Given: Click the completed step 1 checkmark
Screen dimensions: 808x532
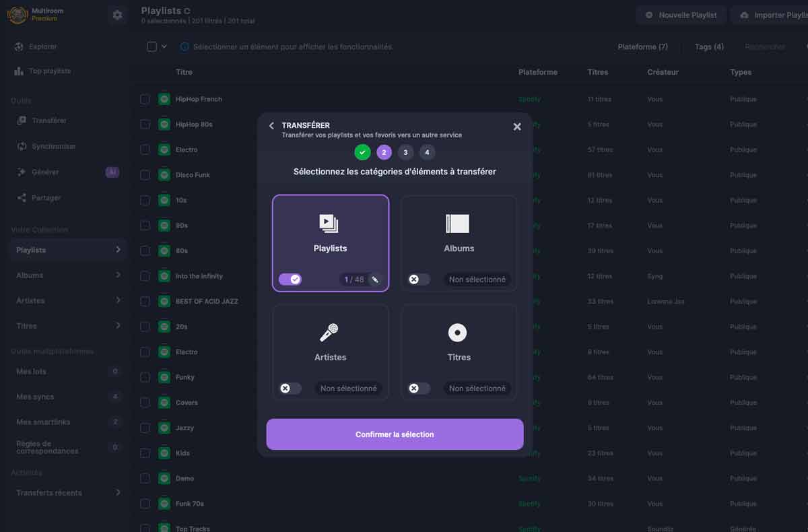Looking at the screenshot, I should click(362, 152).
